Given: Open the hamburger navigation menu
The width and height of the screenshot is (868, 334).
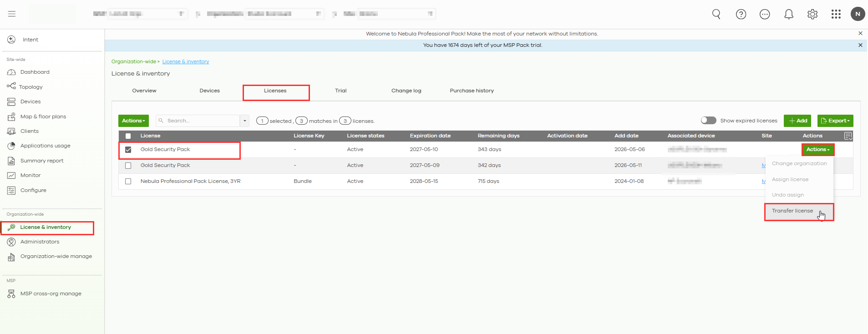Looking at the screenshot, I should pyautogui.click(x=12, y=14).
